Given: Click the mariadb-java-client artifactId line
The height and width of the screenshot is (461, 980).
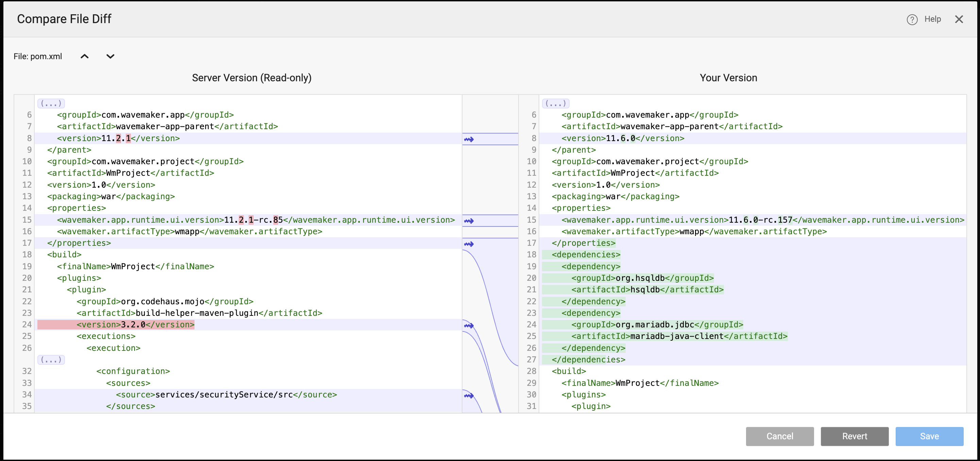Looking at the screenshot, I should coord(679,336).
